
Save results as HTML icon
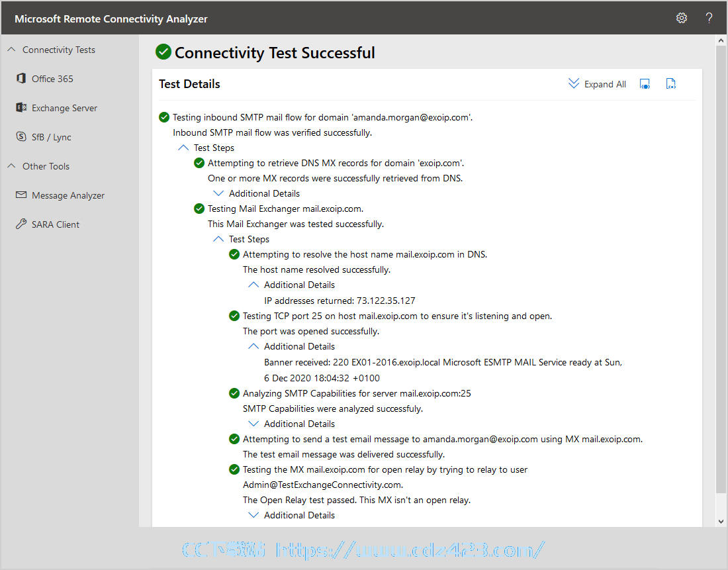click(x=645, y=83)
